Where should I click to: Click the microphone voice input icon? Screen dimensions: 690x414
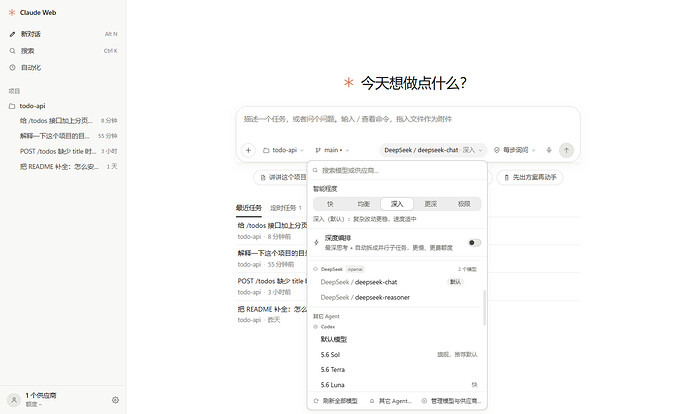pyautogui.click(x=549, y=150)
